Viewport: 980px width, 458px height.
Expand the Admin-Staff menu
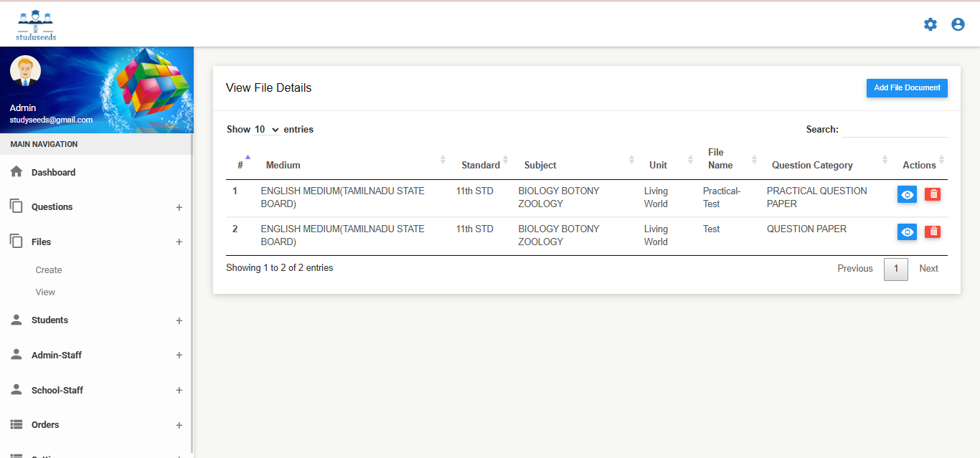179,355
